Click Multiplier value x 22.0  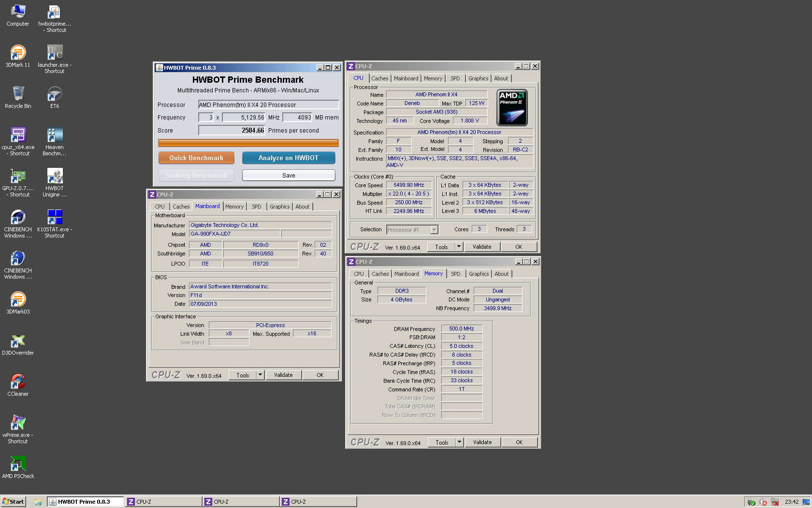[x=409, y=194]
